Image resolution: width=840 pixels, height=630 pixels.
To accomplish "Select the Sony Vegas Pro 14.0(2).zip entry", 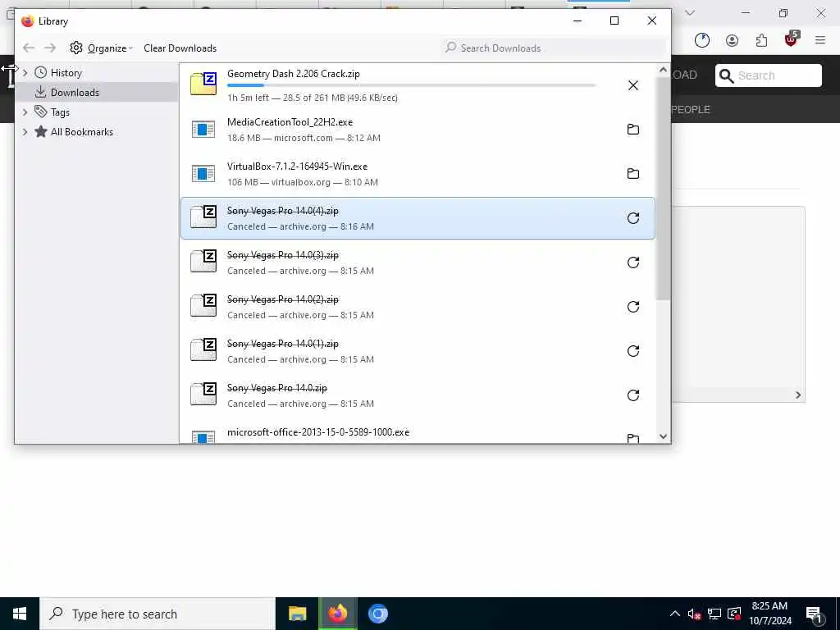I will pos(418,307).
